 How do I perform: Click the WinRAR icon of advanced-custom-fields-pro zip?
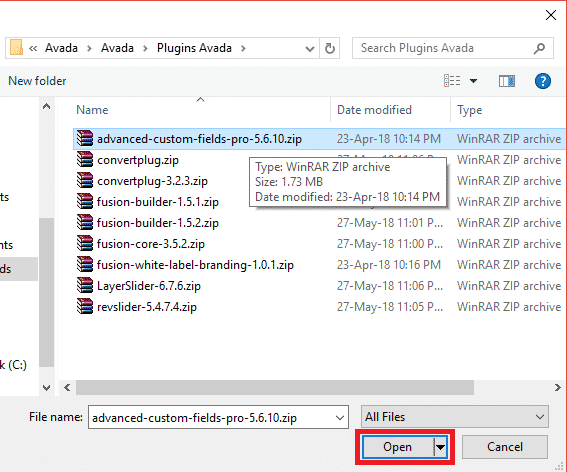[85, 139]
